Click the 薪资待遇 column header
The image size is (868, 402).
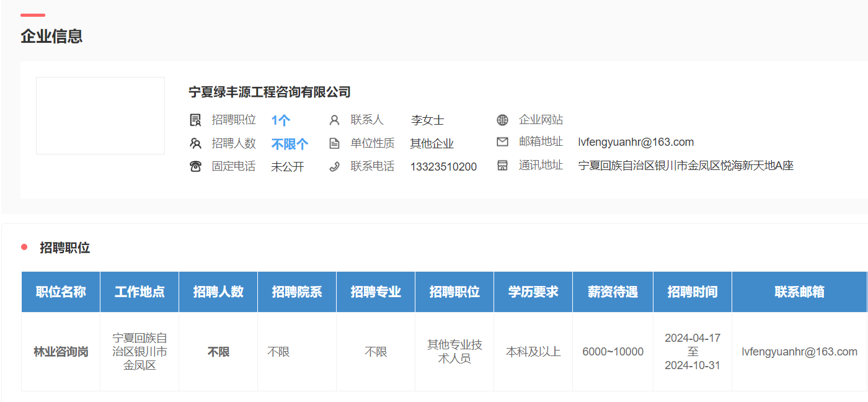coord(613,292)
